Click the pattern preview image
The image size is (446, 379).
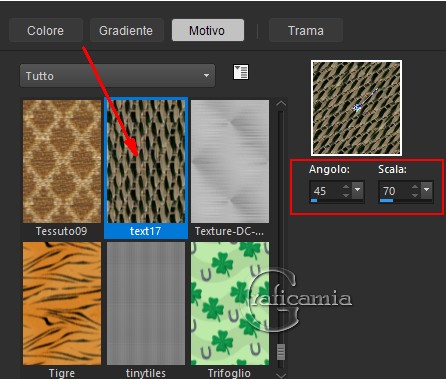point(356,108)
